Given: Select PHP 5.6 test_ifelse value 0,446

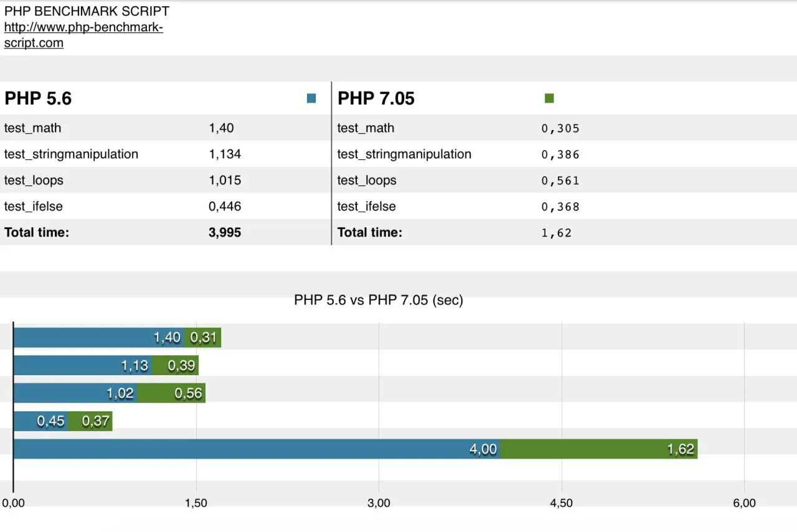Looking at the screenshot, I should coord(225,207).
